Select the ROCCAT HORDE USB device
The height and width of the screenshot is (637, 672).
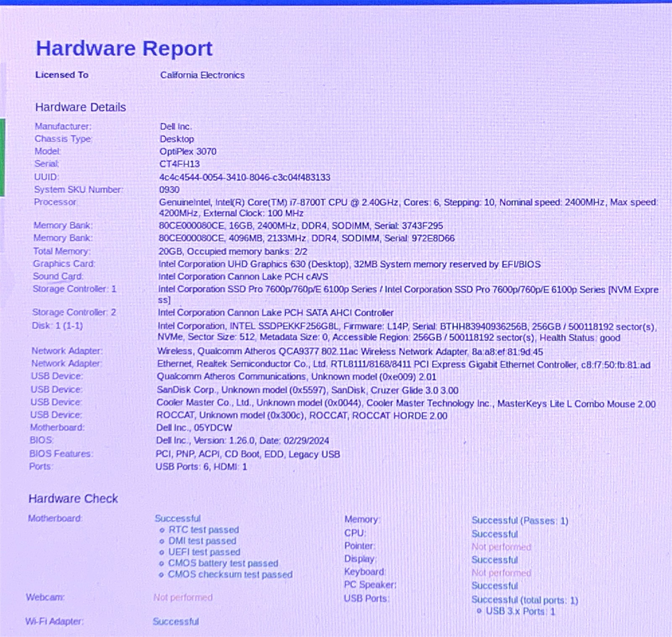pyautogui.click(x=302, y=416)
